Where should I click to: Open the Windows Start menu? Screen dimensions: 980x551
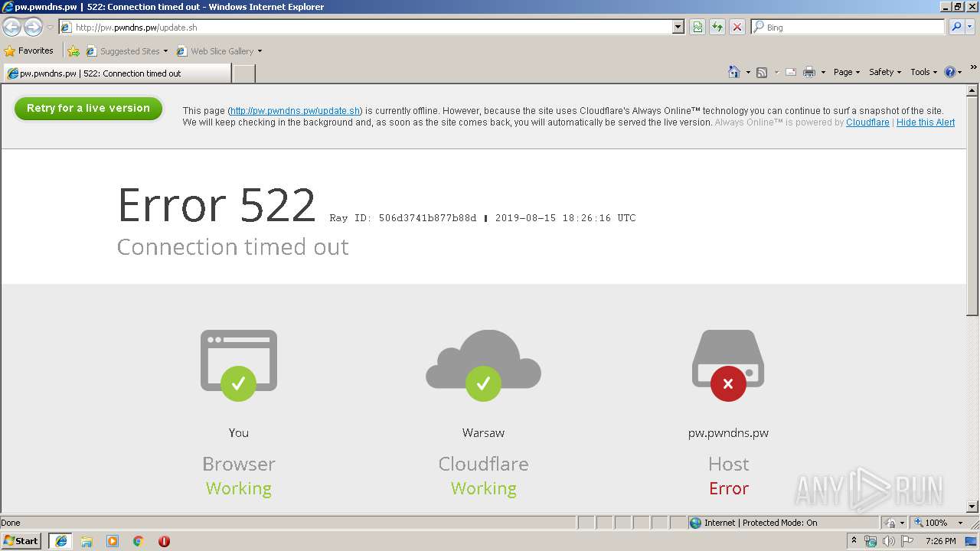(21, 540)
